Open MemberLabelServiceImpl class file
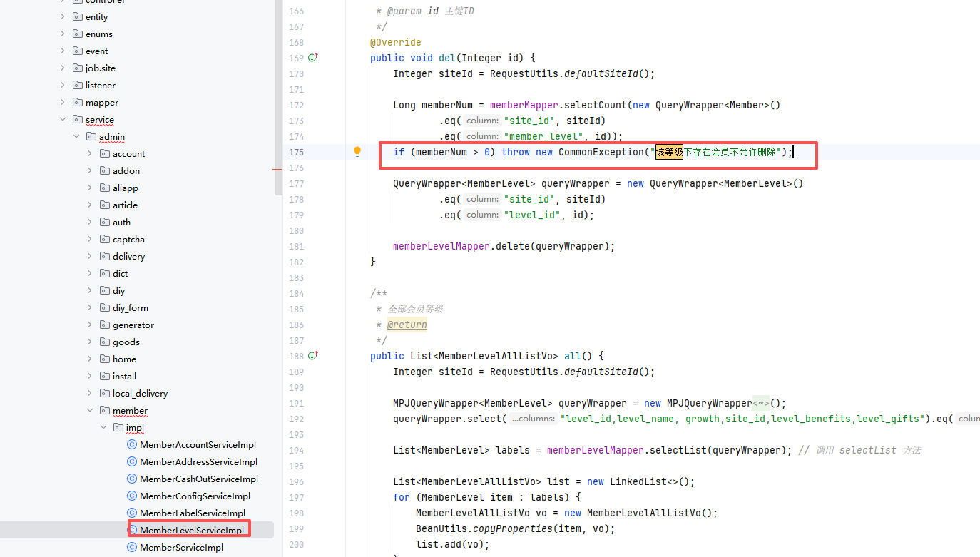 192,513
